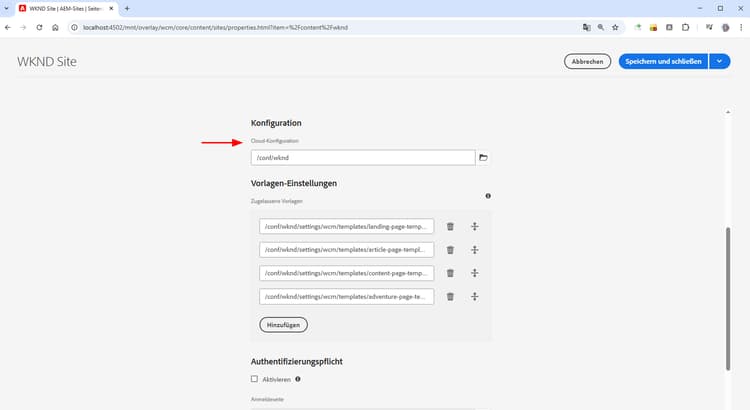Image resolution: width=750 pixels, height=410 pixels.
Task: Open the Cloud-Konfiguration path browser folder icon
Action: click(483, 157)
